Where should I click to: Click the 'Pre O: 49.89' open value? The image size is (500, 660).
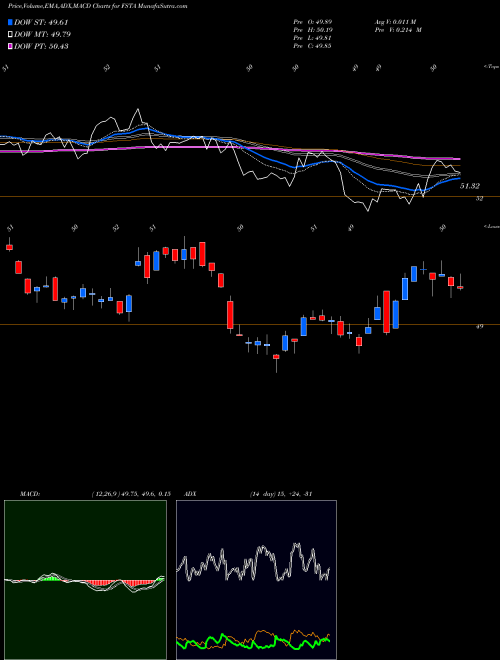(x=312, y=22)
